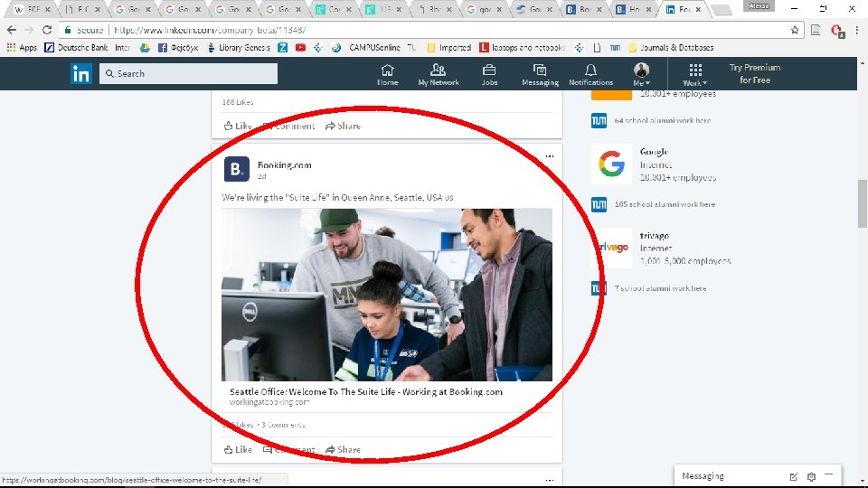Open My Network icon
868x488 pixels.
439,74
